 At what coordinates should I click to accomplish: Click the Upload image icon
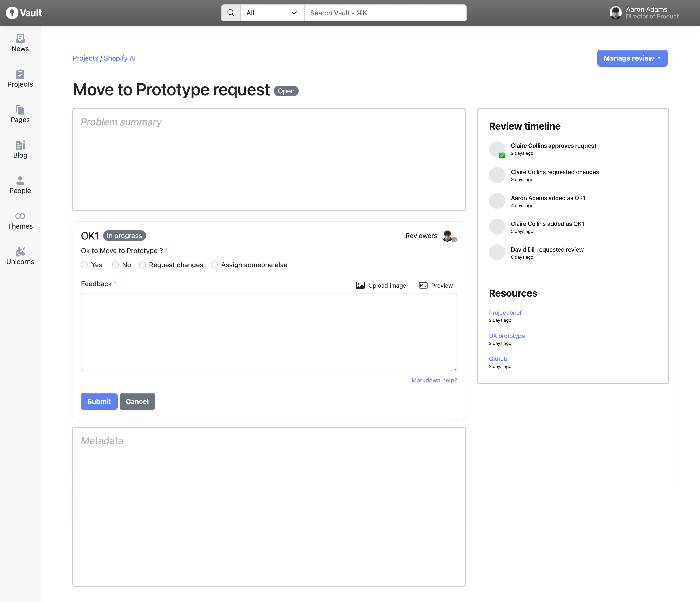[x=360, y=285]
